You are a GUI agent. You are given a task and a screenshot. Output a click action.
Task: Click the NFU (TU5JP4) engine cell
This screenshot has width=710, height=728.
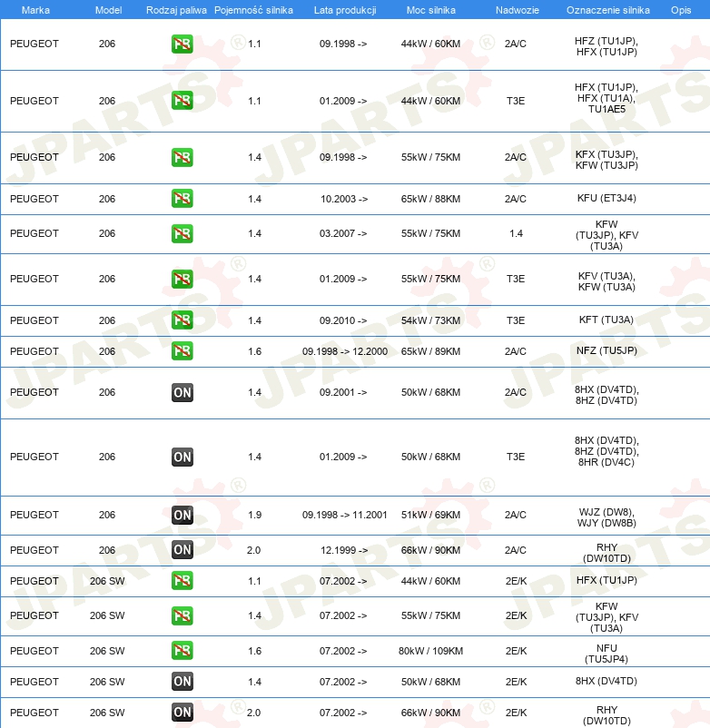pyautogui.click(x=606, y=654)
